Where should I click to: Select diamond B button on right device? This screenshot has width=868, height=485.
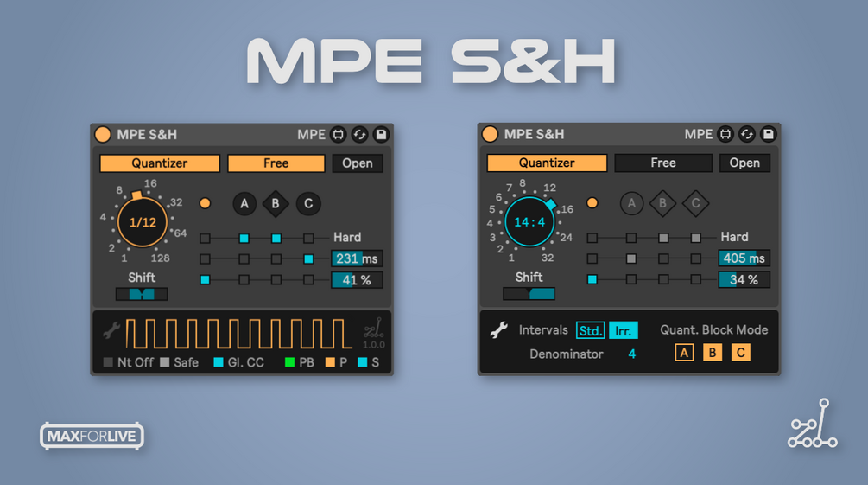(662, 203)
